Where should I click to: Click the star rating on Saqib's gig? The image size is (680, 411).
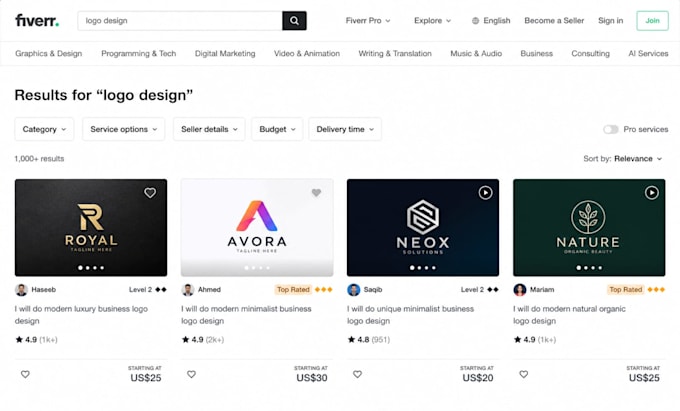368,339
